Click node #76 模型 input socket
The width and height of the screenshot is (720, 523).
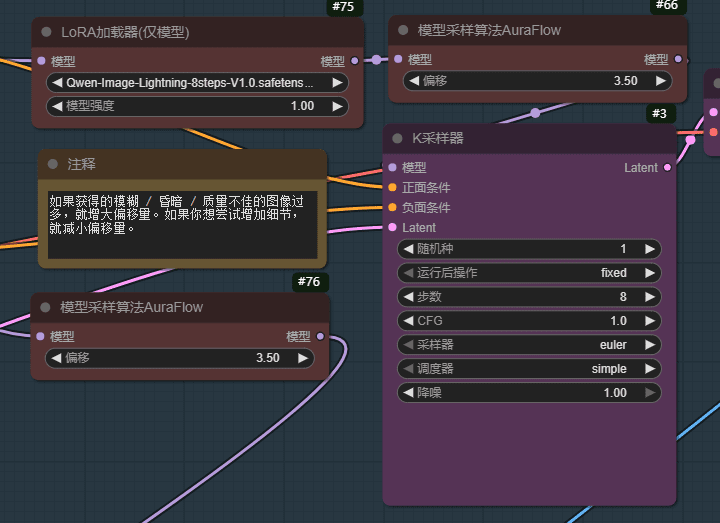(40, 336)
